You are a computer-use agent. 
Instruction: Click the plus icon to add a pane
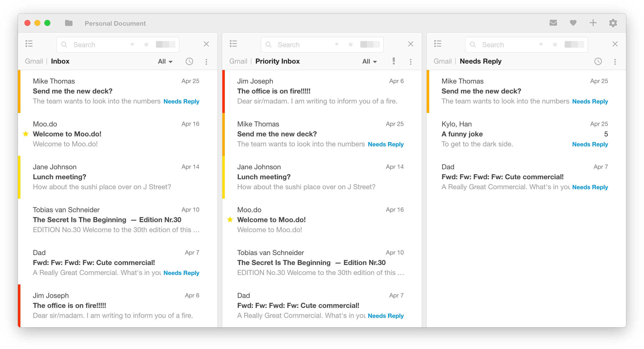(593, 23)
